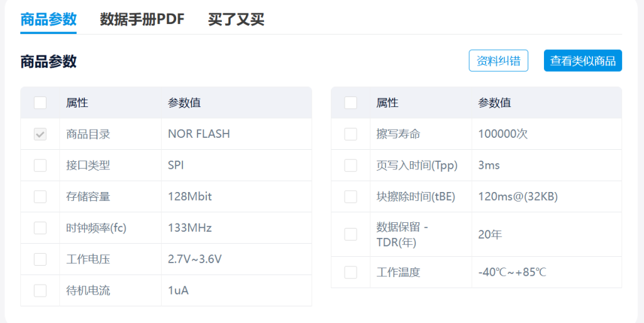Click the 资料纠错 button
Viewport: 644px width, 323px height.
pos(498,61)
